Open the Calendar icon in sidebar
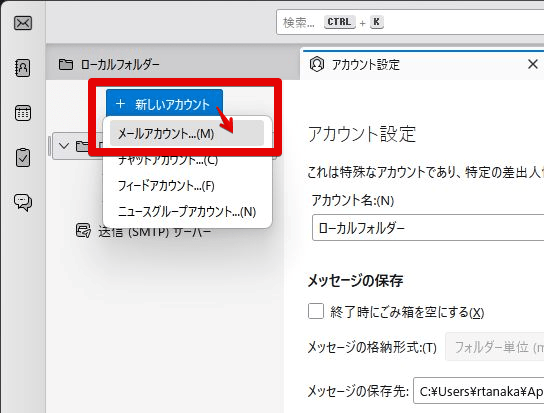The width and height of the screenshot is (544, 413). click(x=23, y=113)
